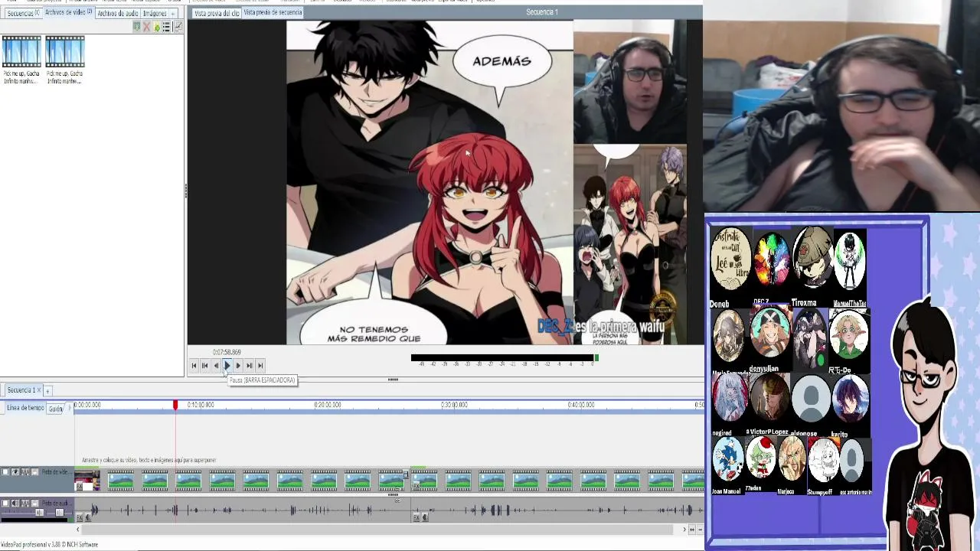Click the plus tab after Imágenes
The width and height of the screenshot is (980, 551).
[x=173, y=14]
